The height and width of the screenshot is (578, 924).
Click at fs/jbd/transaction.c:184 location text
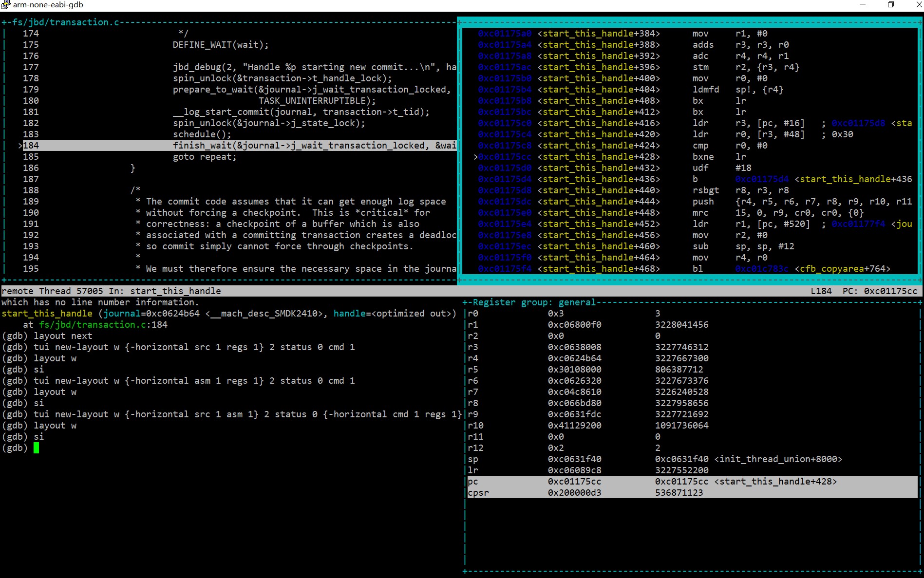click(x=95, y=325)
